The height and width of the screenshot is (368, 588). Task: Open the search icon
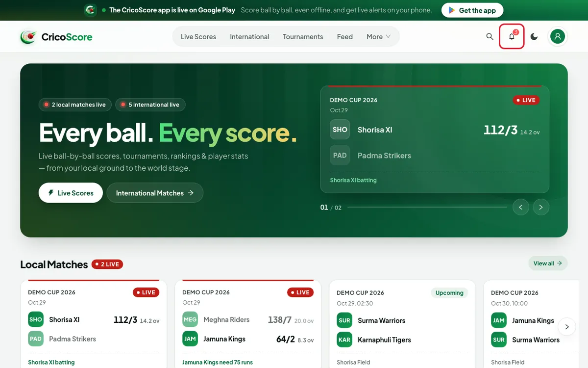[490, 37]
